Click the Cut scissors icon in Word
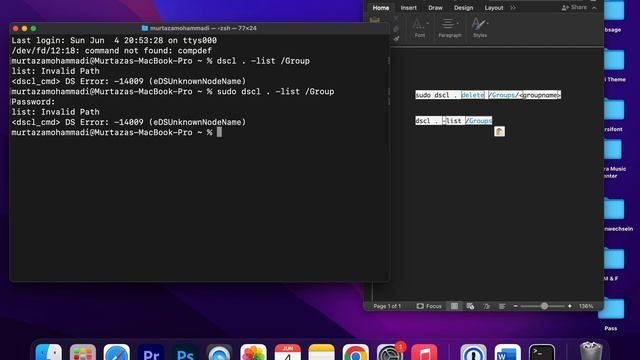Screen dimensions: 640x360 click(x=396, y=19)
